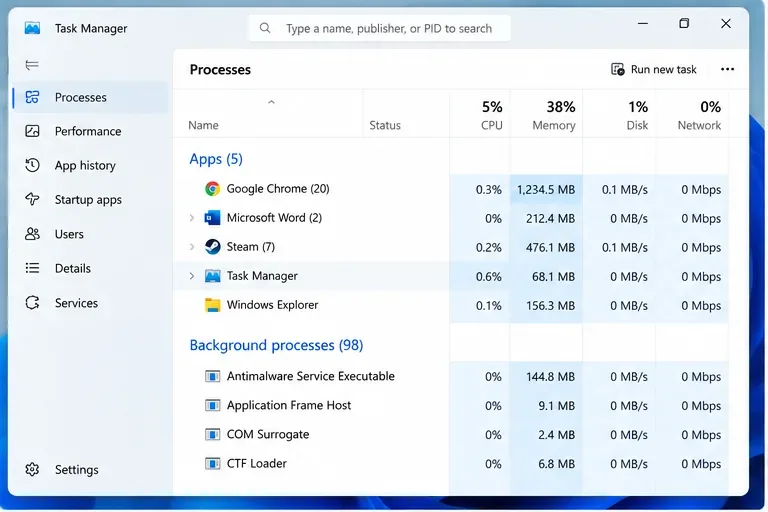Select the Background processes (98) header
The image size is (768, 512).
[x=276, y=345]
